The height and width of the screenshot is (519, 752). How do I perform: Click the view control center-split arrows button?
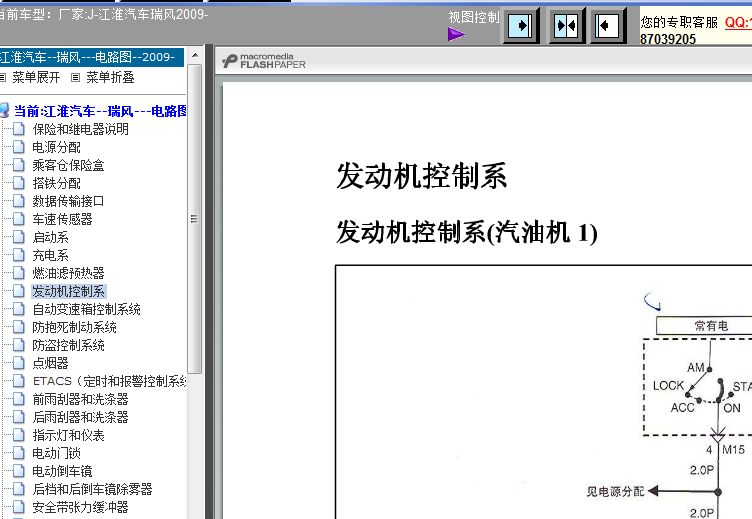(x=566, y=25)
